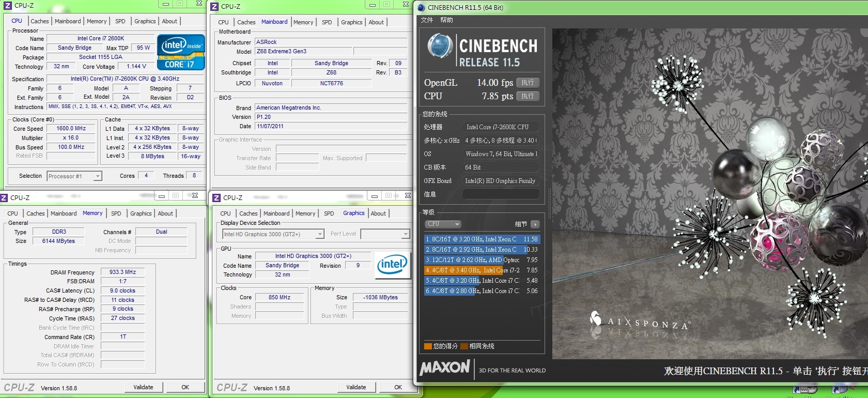Screen dimensions: 868x398
Task: Open the 帮助 menu in CINEBENCH
Action: [446, 20]
